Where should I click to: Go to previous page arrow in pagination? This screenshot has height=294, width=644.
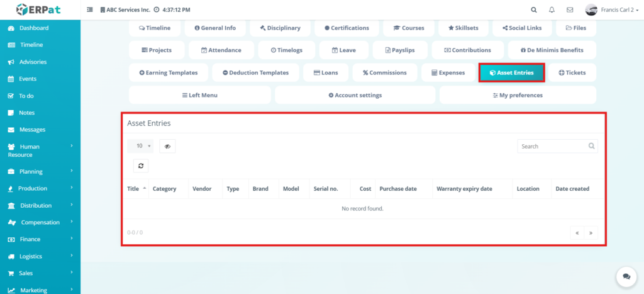(577, 232)
